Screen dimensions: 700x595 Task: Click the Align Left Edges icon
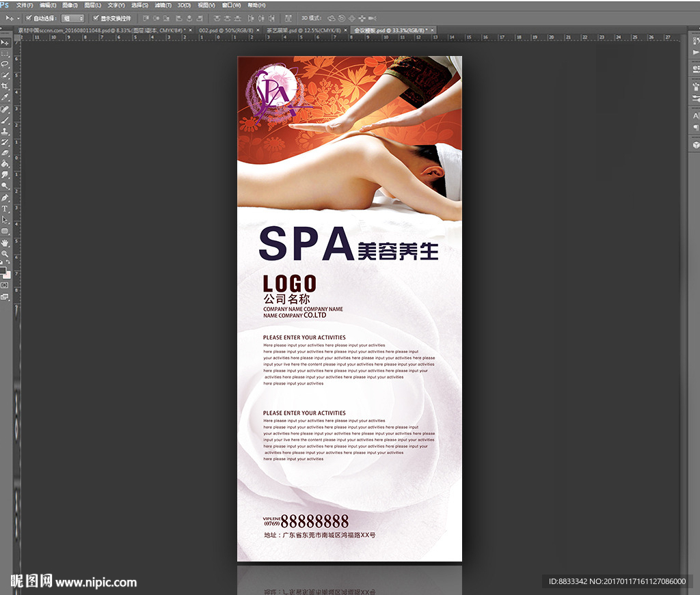click(179, 18)
